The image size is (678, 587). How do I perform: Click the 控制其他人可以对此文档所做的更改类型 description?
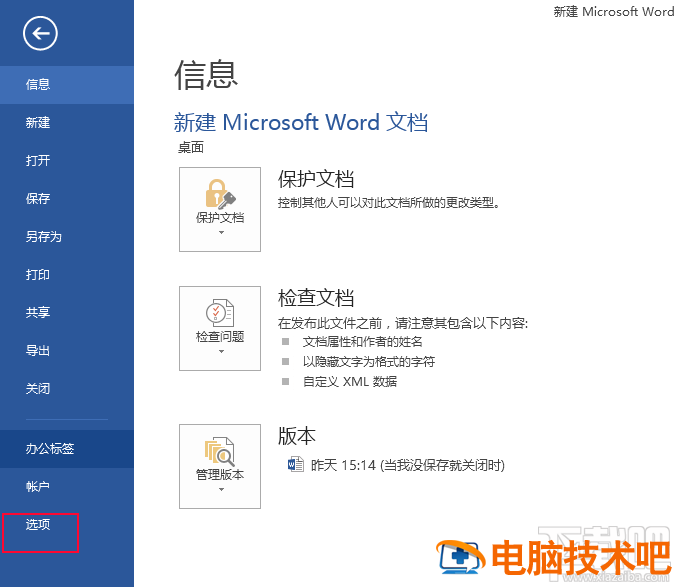tap(389, 202)
